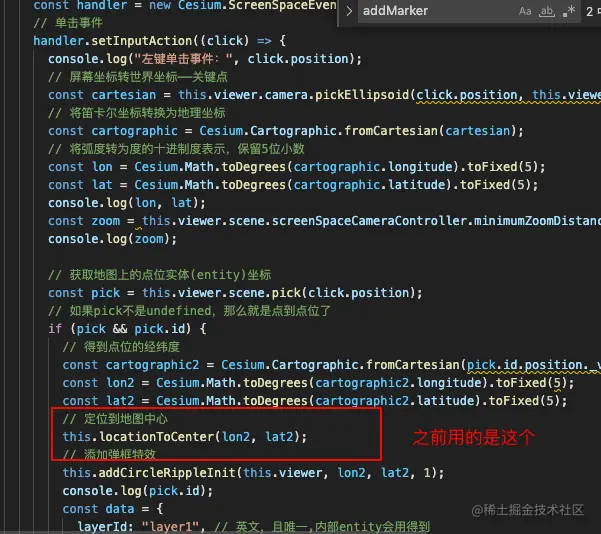
Task: Click the 'const lat2' declaration
Action: [x=315, y=401]
